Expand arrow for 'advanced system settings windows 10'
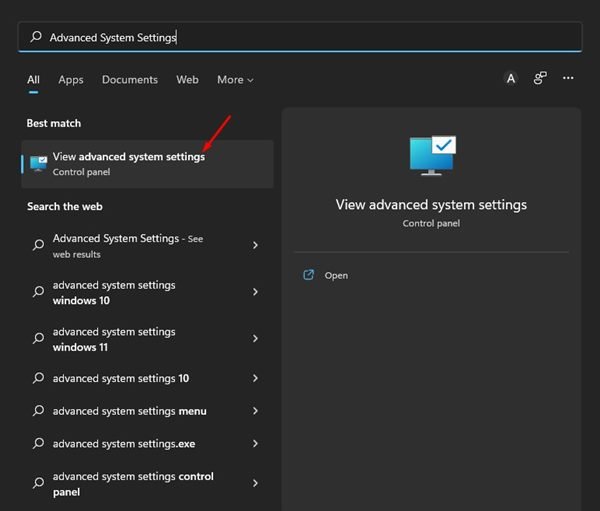 (x=255, y=292)
